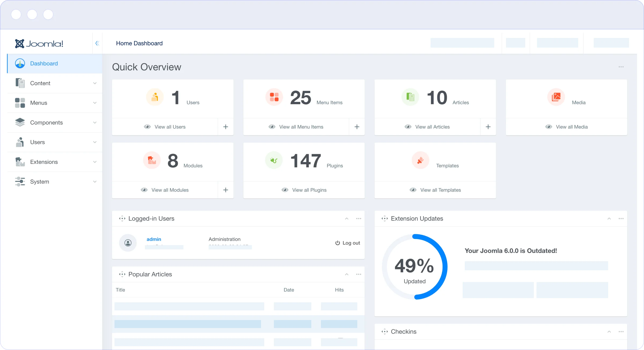Image resolution: width=644 pixels, height=350 pixels.
Task: Add a new module via plus icon
Action: 225,190
